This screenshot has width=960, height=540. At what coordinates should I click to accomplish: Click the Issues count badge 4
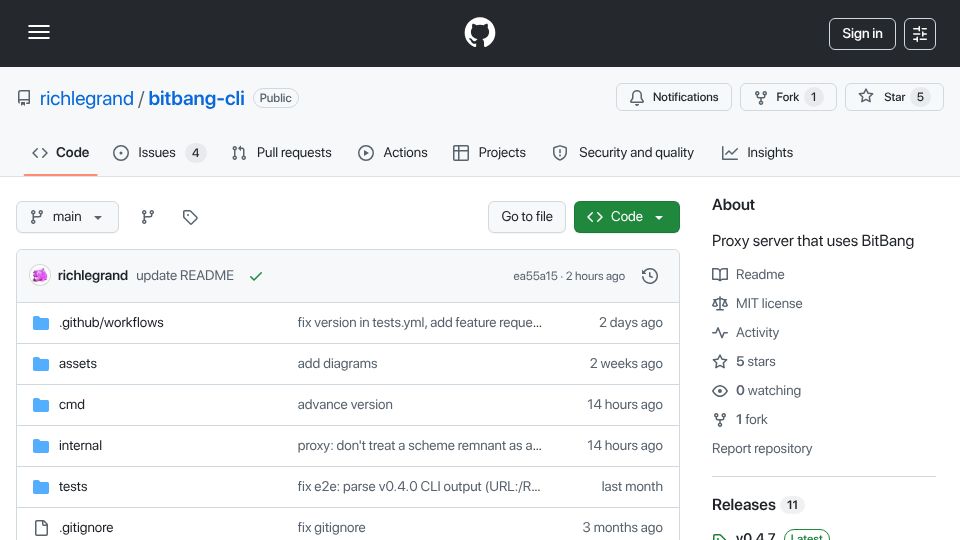coord(195,153)
